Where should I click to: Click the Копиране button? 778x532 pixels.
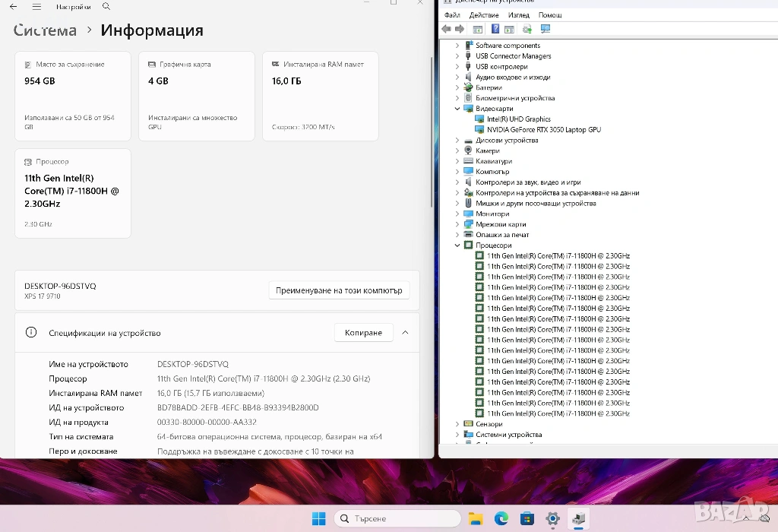(363, 333)
